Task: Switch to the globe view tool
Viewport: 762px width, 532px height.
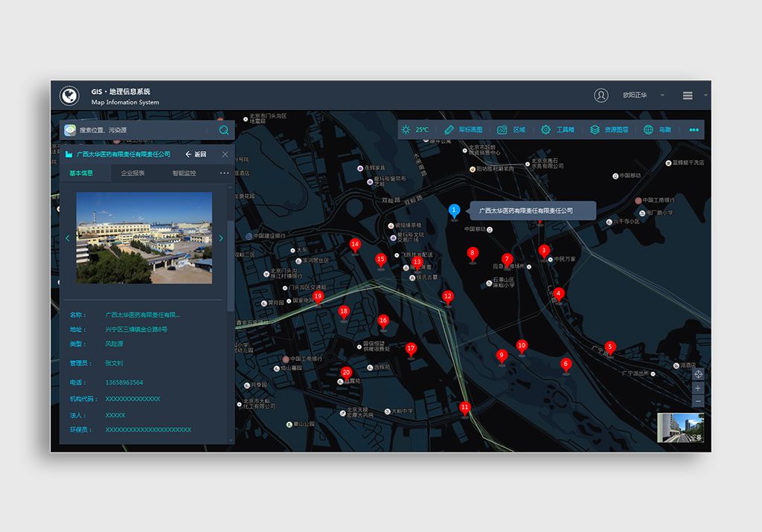Action: point(648,129)
